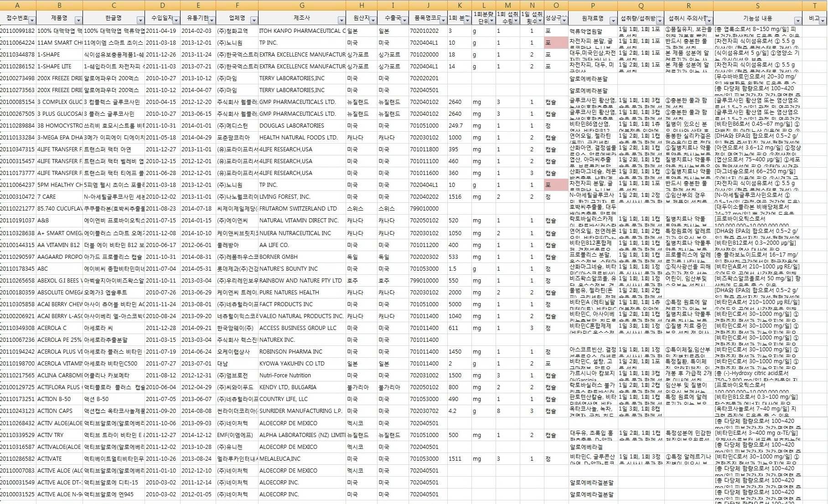Open the 1회 섭취 수량 filter dropdown

516,21
